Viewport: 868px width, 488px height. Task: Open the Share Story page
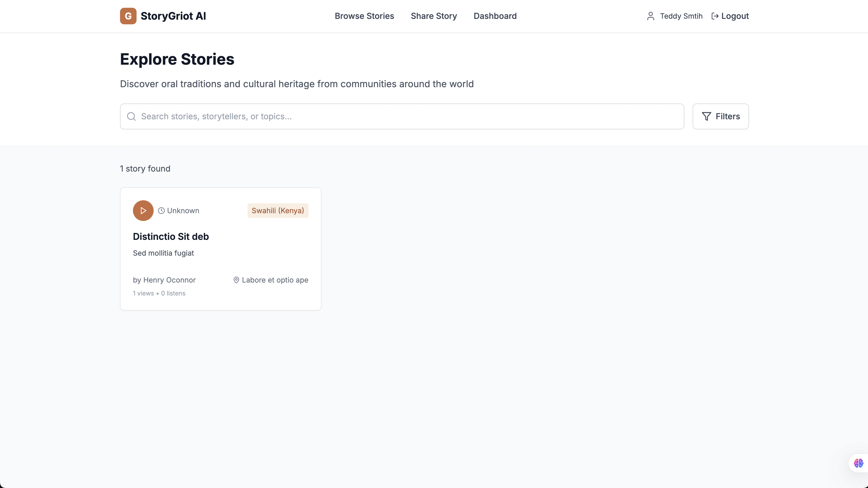pyautogui.click(x=434, y=16)
